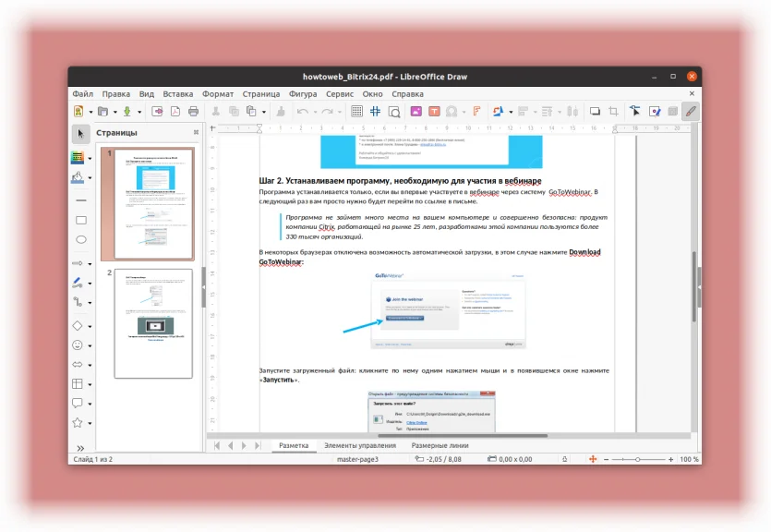The height and width of the screenshot is (532, 771).
Task: Open the Вставка menu
Action: tap(178, 94)
